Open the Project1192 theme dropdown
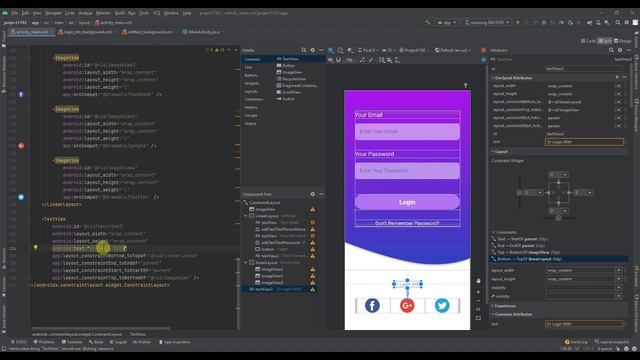Image resolution: width=640 pixels, height=360 pixels. coord(414,50)
